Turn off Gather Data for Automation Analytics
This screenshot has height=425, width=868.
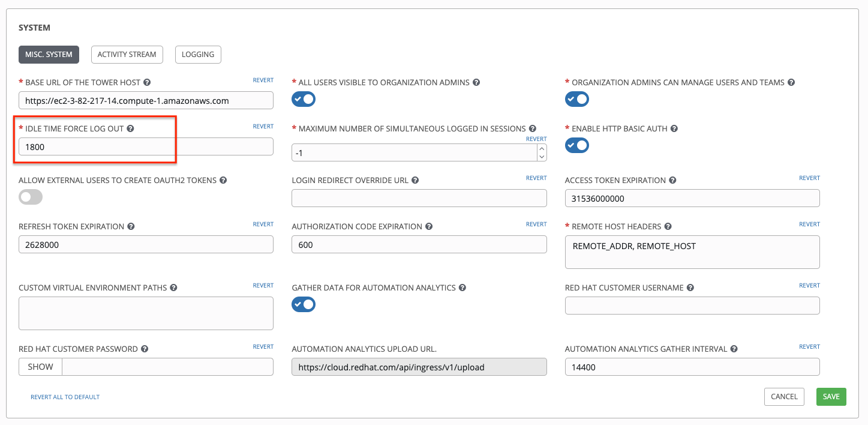304,304
